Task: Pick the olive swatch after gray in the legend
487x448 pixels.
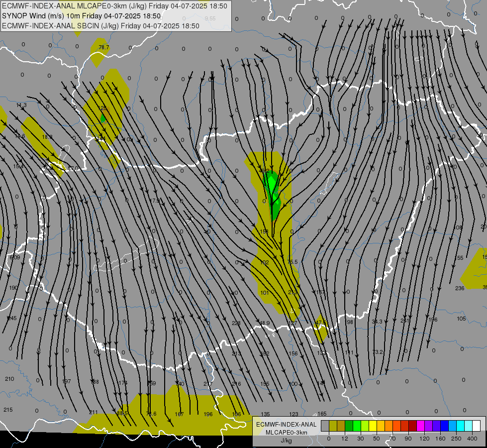Action: (x=333, y=426)
